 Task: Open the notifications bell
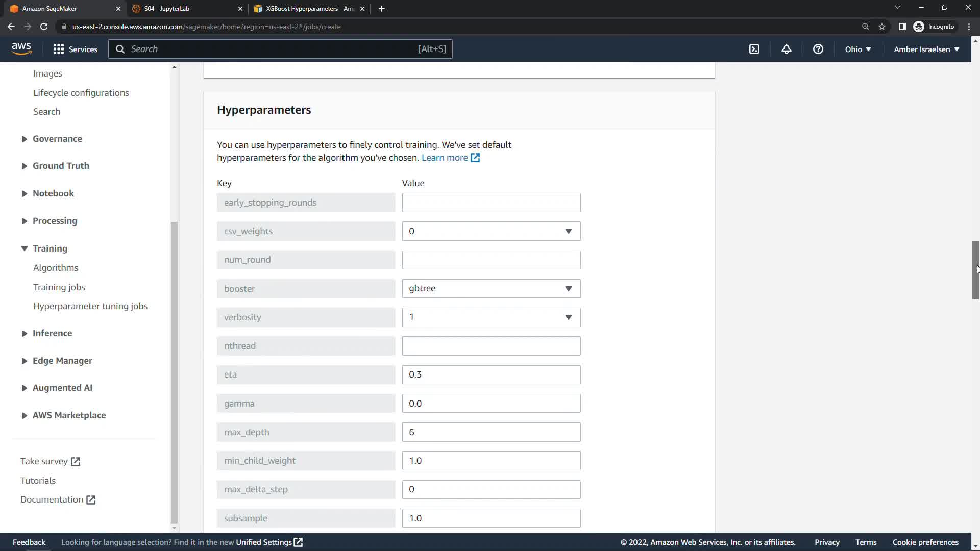[x=786, y=49]
